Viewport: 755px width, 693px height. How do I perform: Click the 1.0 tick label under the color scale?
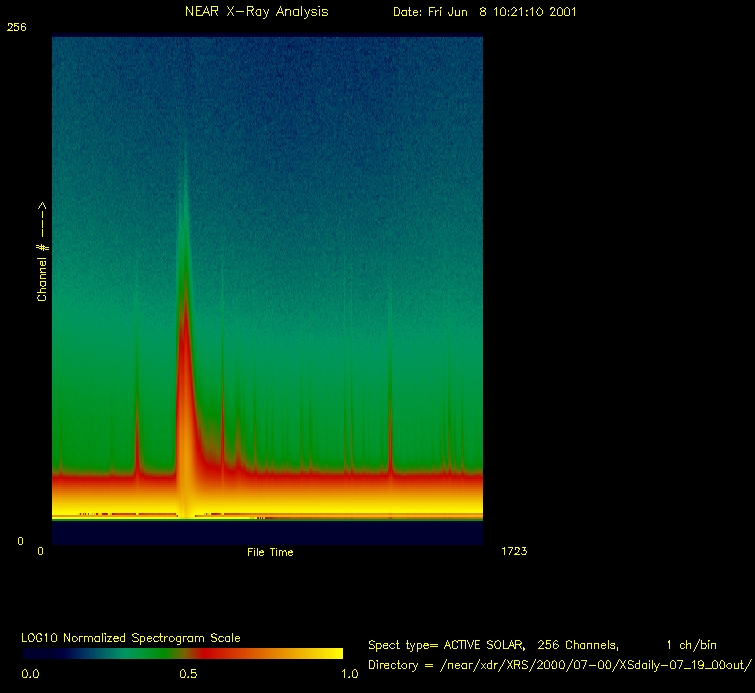(349, 674)
